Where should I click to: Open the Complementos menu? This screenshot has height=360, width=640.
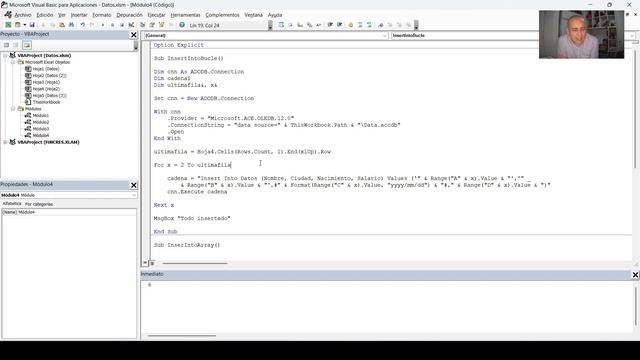tap(222, 15)
